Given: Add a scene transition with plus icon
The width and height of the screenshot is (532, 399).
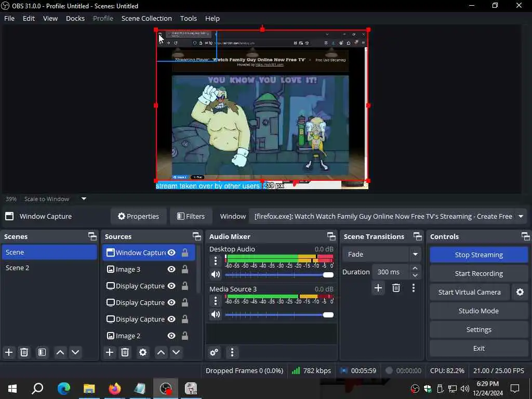Looking at the screenshot, I should pos(378,288).
